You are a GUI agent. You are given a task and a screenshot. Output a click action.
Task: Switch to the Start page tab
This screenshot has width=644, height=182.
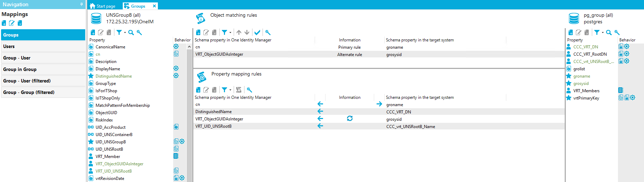point(103,6)
